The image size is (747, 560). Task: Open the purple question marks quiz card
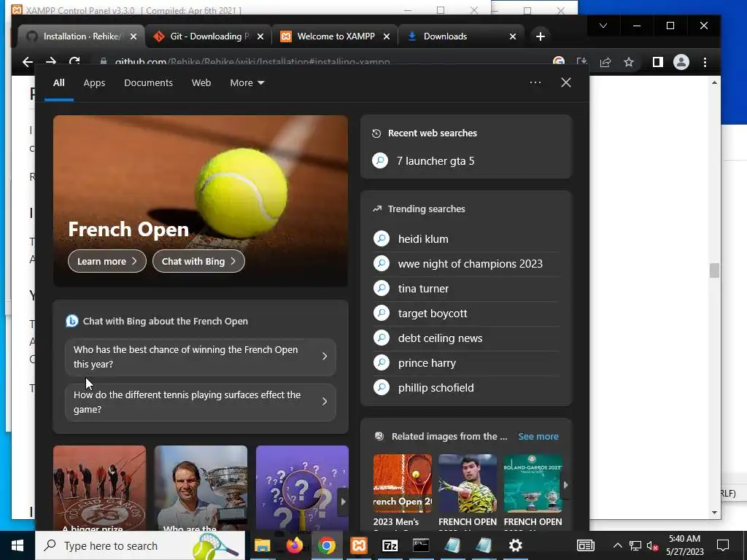(x=302, y=488)
